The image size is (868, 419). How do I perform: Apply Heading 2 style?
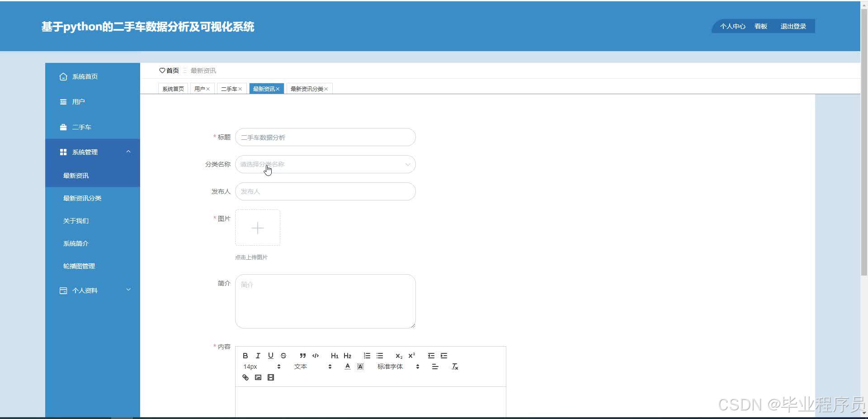(347, 356)
